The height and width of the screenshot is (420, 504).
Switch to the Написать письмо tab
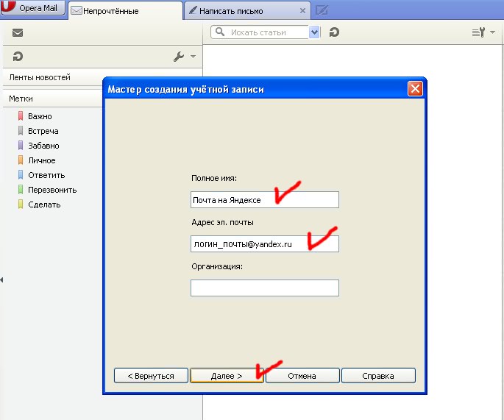pos(247,11)
